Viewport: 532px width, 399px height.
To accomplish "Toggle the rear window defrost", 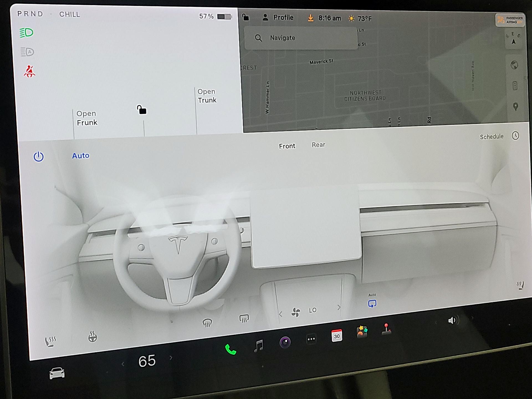I will (x=244, y=319).
